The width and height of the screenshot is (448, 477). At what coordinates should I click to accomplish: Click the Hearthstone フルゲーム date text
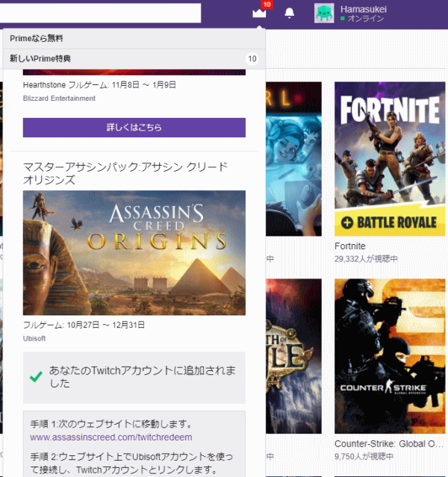click(99, 84)
